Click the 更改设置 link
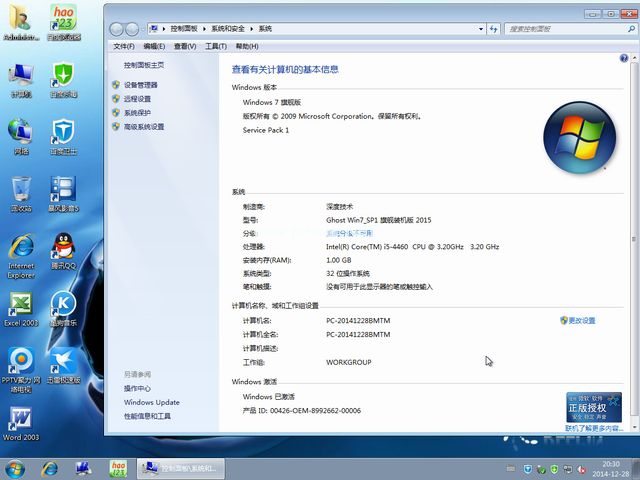Image resolution: width=640 pixels, height=480 pixels. click(x=580, y=320)
